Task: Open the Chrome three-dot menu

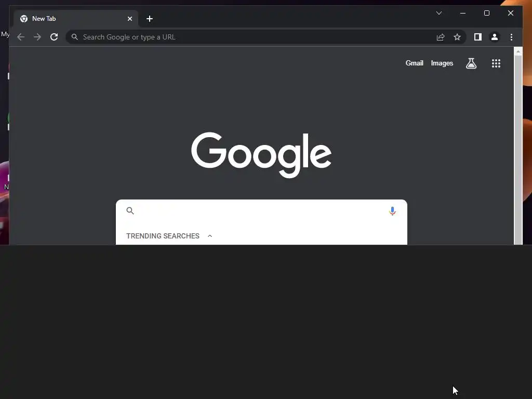Action: 511,37
